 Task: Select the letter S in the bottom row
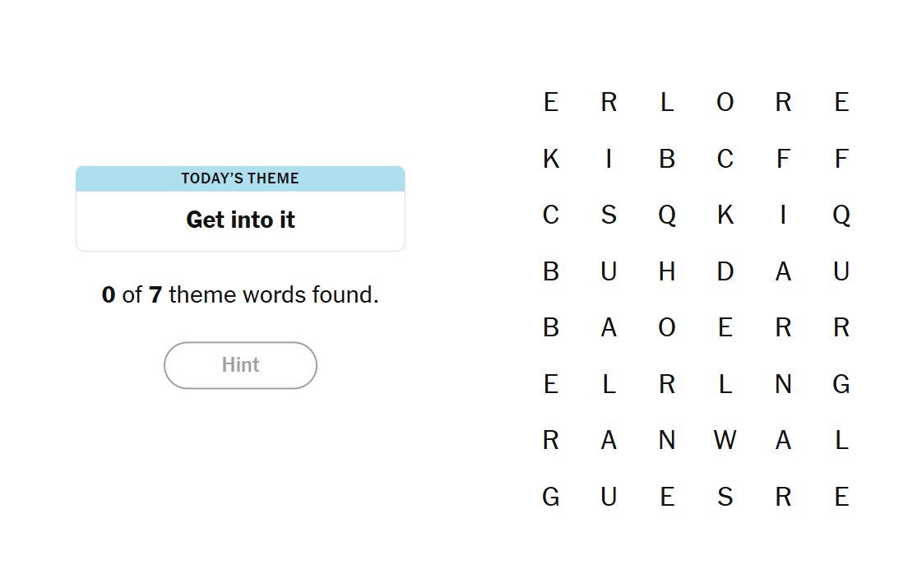point(725,497)
